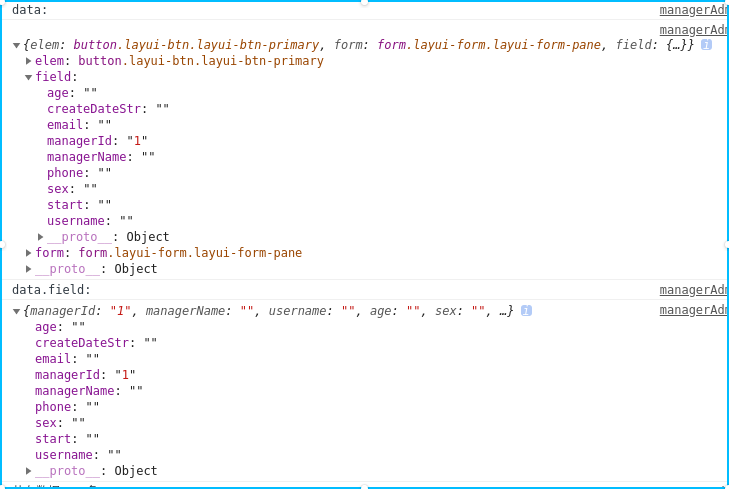Click the "field: {…}" preview in summary line

click(652, 45)
